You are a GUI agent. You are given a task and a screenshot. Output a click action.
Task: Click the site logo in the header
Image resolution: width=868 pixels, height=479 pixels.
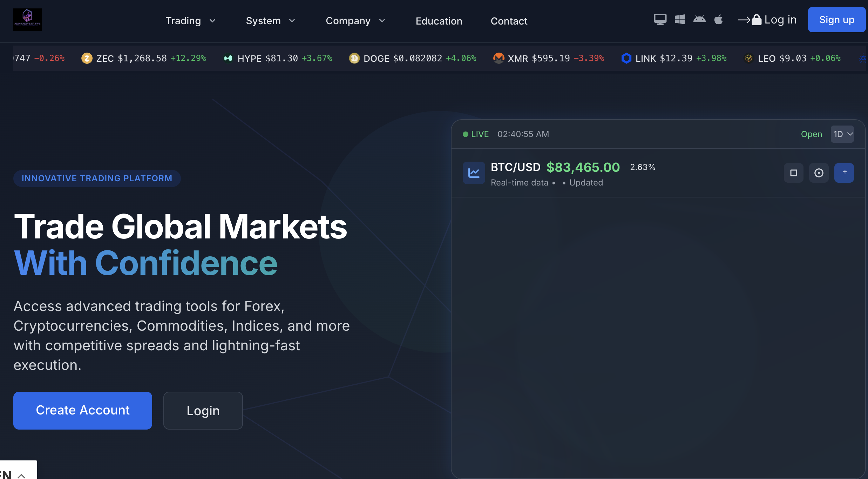point(27,20)
